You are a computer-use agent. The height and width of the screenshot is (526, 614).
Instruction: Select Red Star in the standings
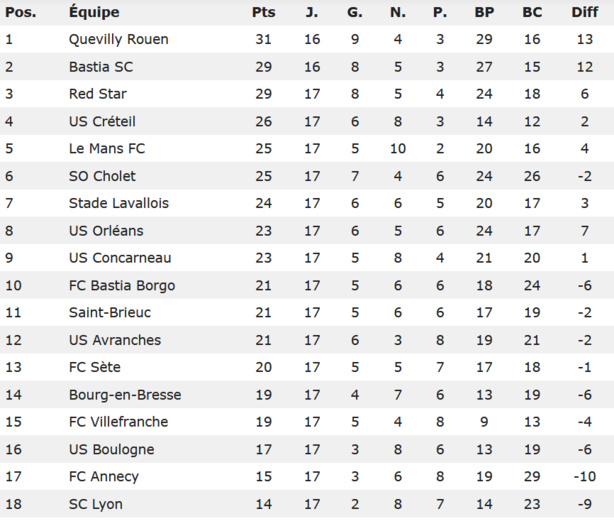coord(98,94)
